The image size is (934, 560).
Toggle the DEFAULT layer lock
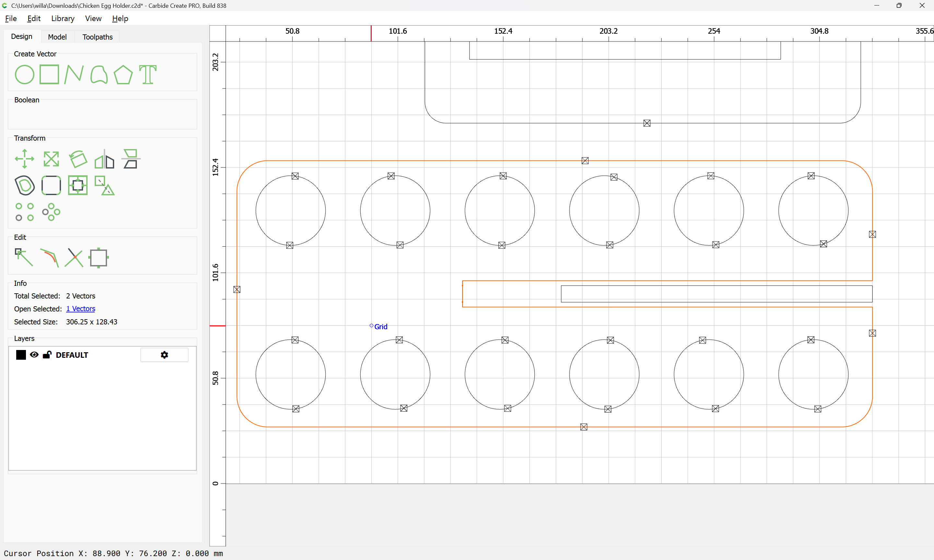pos(47,355)
